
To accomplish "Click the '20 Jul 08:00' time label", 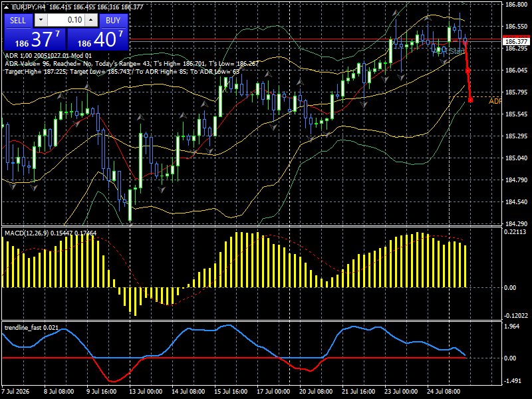I will (317, 391).
